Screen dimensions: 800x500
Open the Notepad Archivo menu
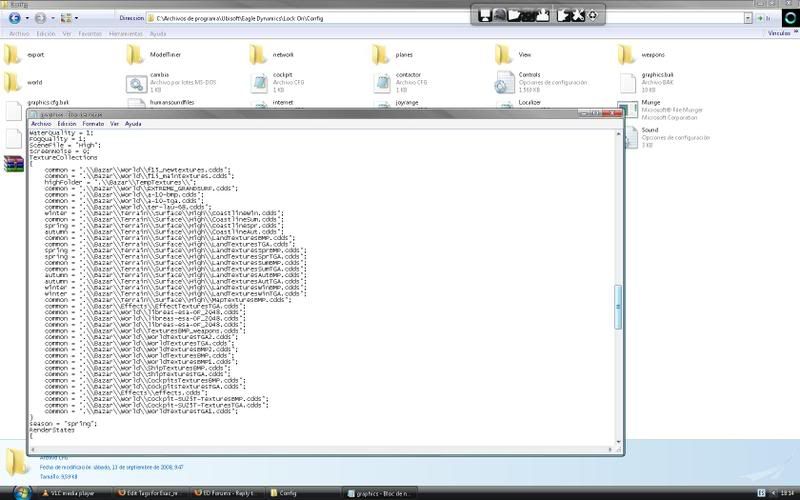click(x=41, y=123)
